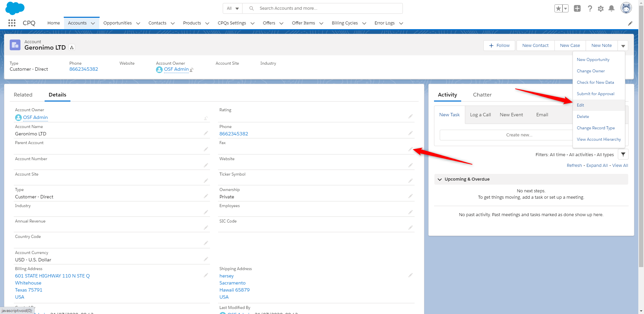
Task: Select New Opportunity from the actions menu
Action: coord(599,60)
